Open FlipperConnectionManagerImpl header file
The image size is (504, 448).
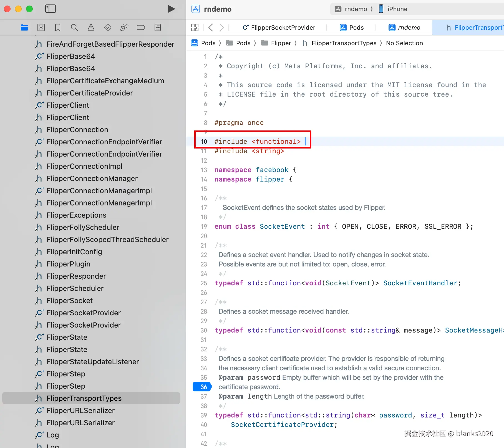[94, 203]
